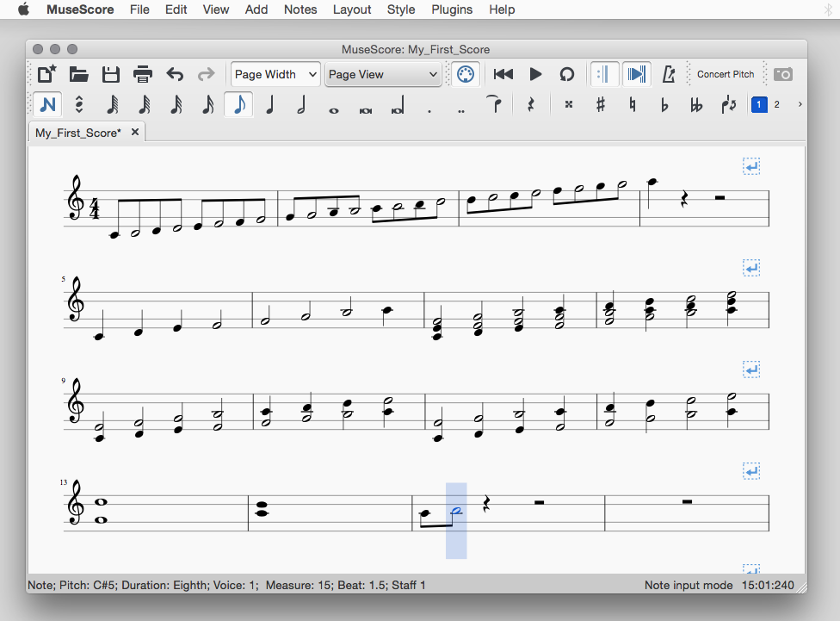Image resolution: width=840 pixels, height=621 pixels.
Task: Rewind playback to start
Action: pos(503,74)
